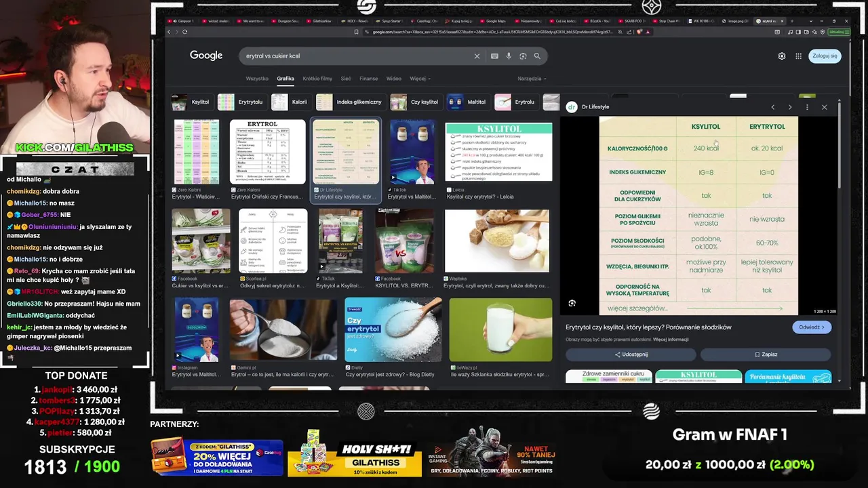Select the Grafika tab
The width and height of the screenshot is (868, 488).
coord(285,79)
